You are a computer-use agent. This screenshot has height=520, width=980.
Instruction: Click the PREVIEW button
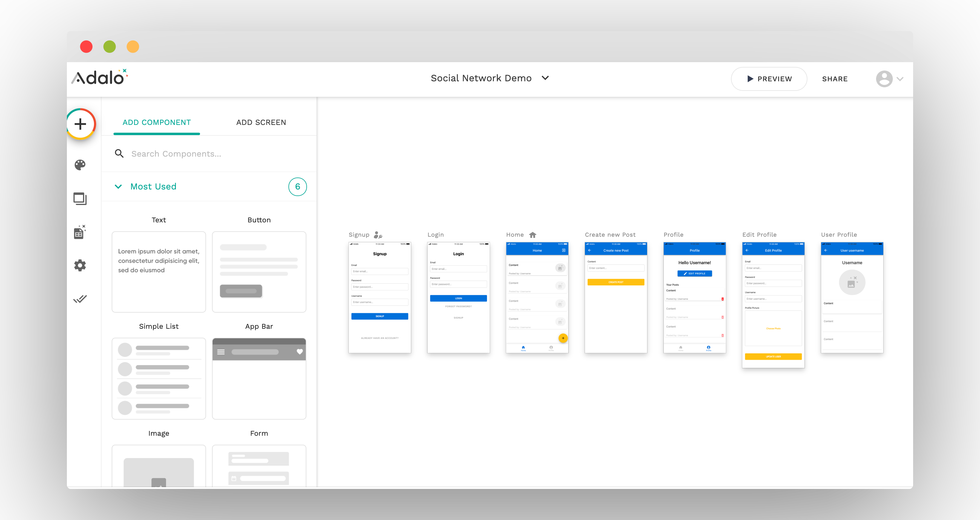[x=769, y=79]
